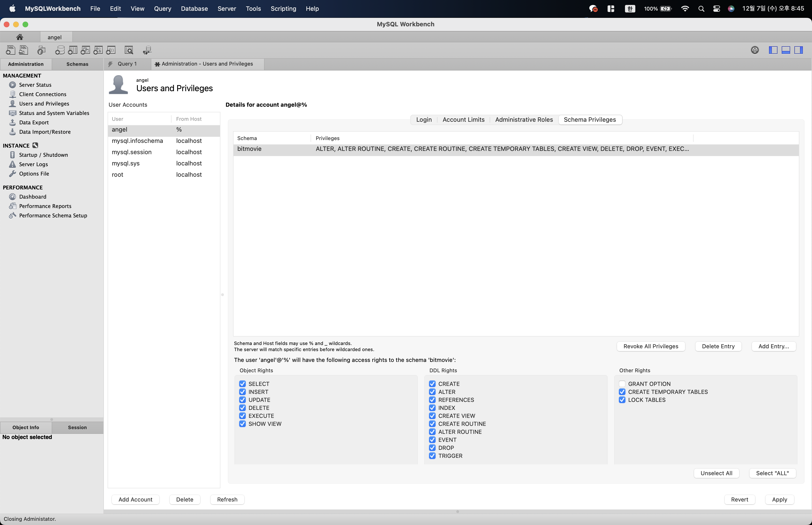
Task: Toggle the right sidebar panel icon
Action: coord(798,50)
